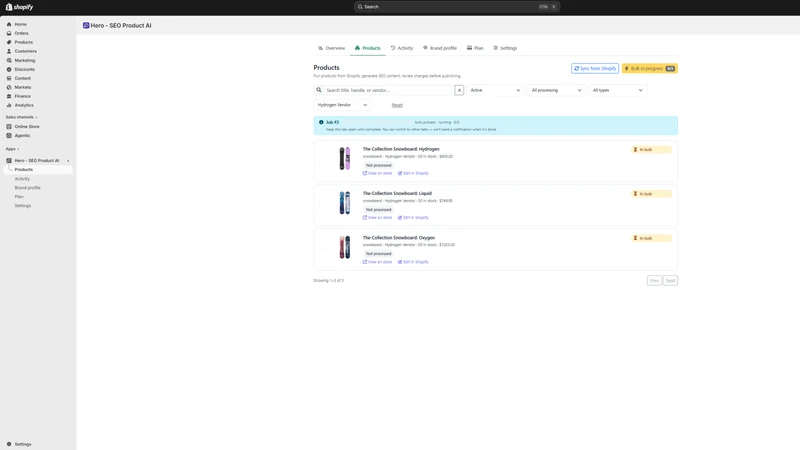
Task: Click the product search title, handle, vendor field
Action: [389, 90]
